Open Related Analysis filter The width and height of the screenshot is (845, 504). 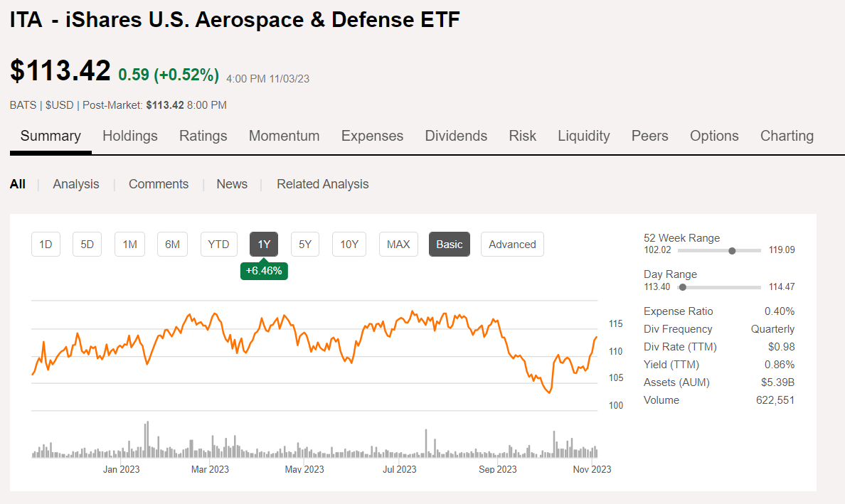[x=323, y=184]
